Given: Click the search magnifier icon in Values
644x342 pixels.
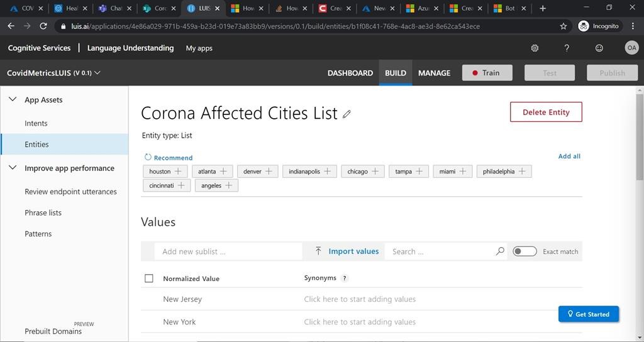Looking at the screenshot, I should click(x=500, y=251).
